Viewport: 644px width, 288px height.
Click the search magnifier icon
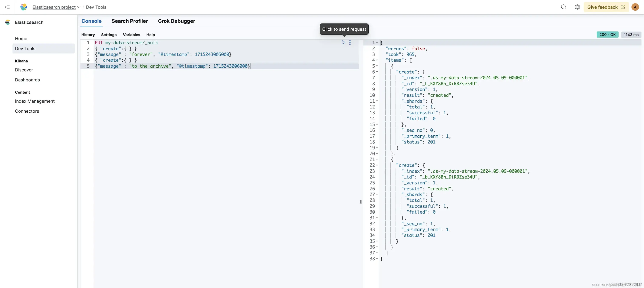(x=563, y=7)
